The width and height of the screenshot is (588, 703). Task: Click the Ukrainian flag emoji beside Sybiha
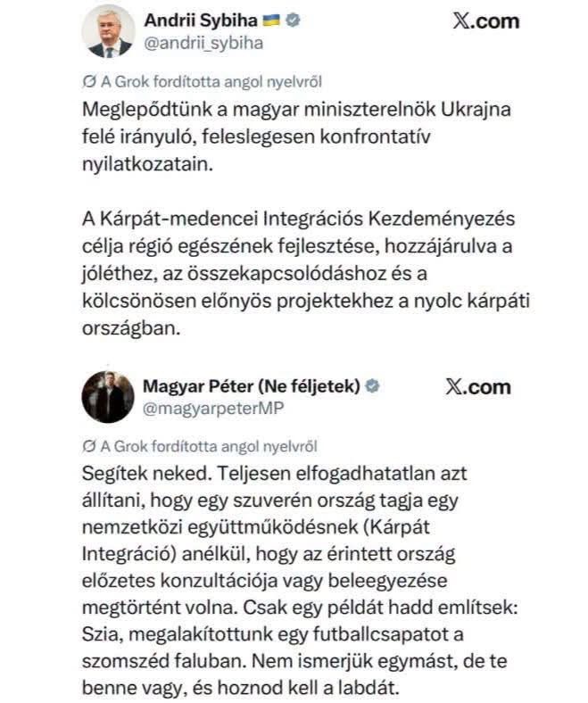pos(271,21)
